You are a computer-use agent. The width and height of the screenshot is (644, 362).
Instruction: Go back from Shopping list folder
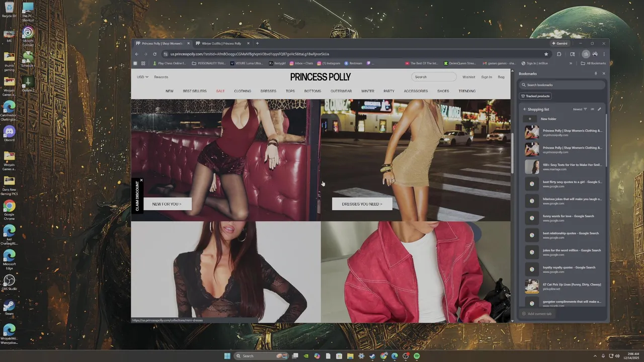[x=525, y=109]
